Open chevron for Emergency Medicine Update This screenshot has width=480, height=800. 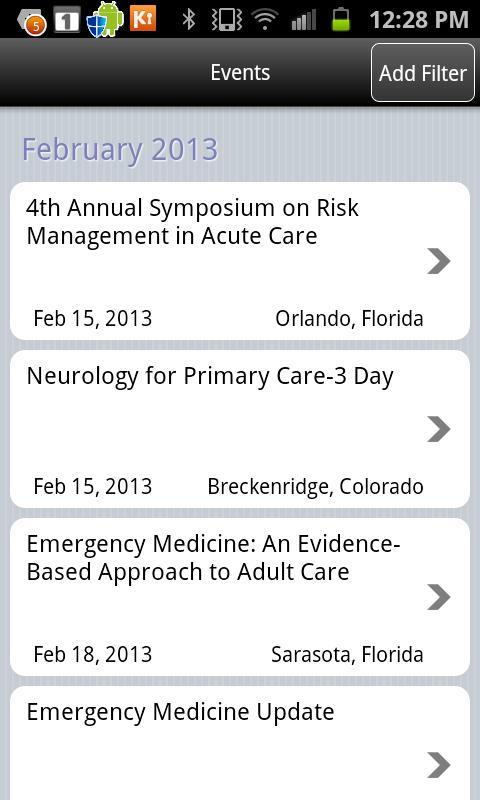point(439,765)
